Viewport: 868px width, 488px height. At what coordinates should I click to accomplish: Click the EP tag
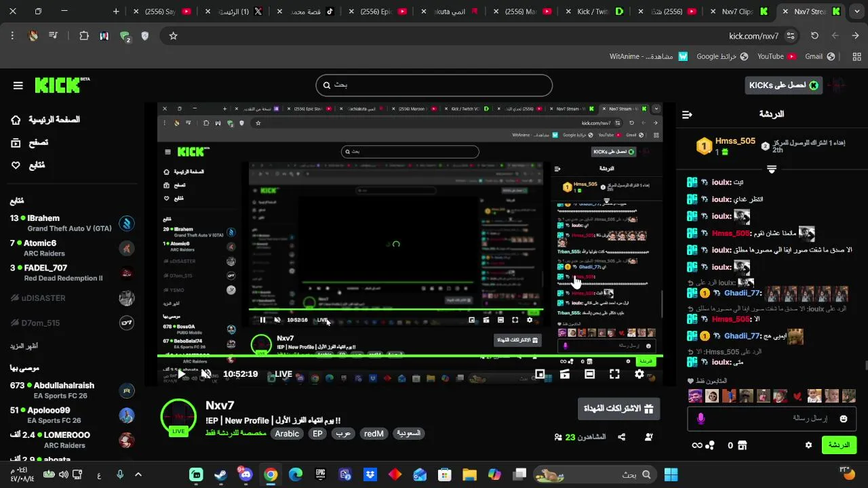(317, 434)
